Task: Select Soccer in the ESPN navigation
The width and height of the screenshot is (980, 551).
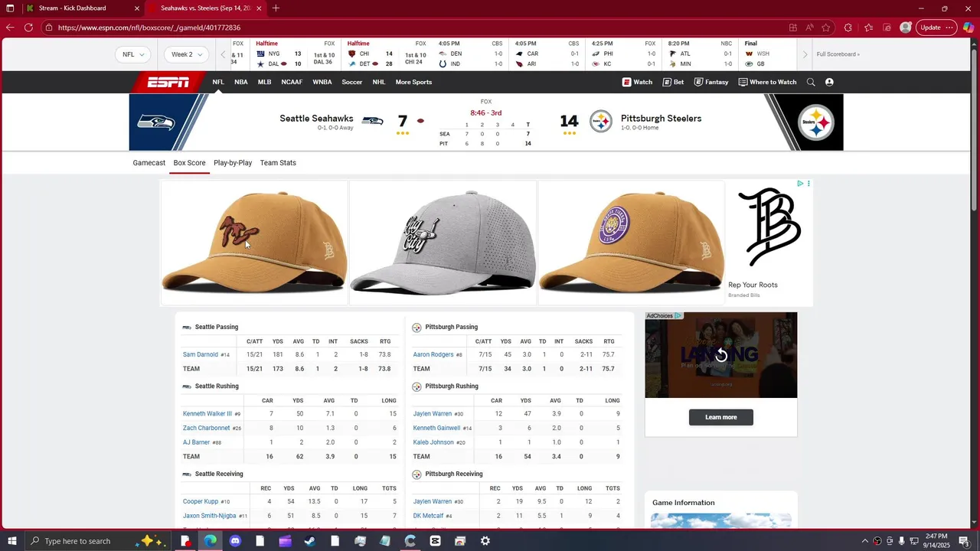Action: (x=352, y=82)
